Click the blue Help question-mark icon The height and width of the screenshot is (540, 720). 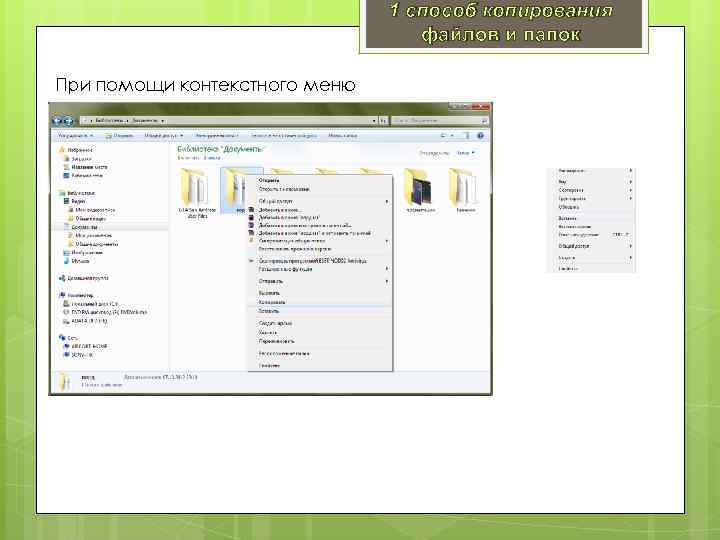pyautogui.click(x=480, y=135)
